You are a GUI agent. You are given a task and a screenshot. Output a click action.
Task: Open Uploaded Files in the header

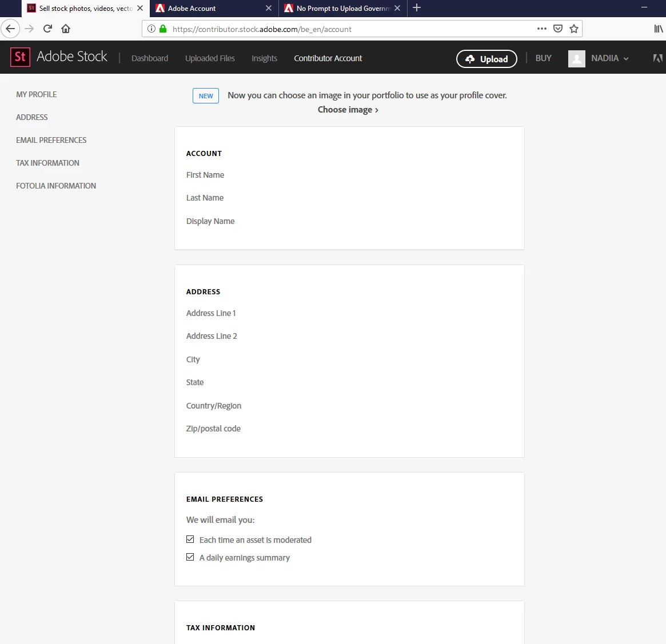click(210, 58)
